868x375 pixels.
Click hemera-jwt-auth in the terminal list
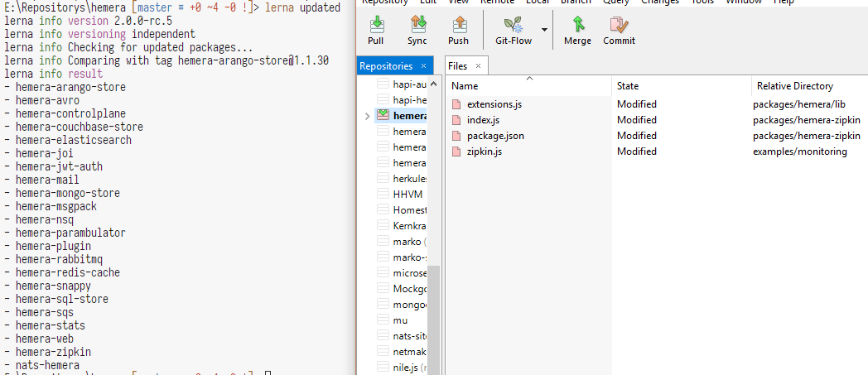[x=60, y=166]
